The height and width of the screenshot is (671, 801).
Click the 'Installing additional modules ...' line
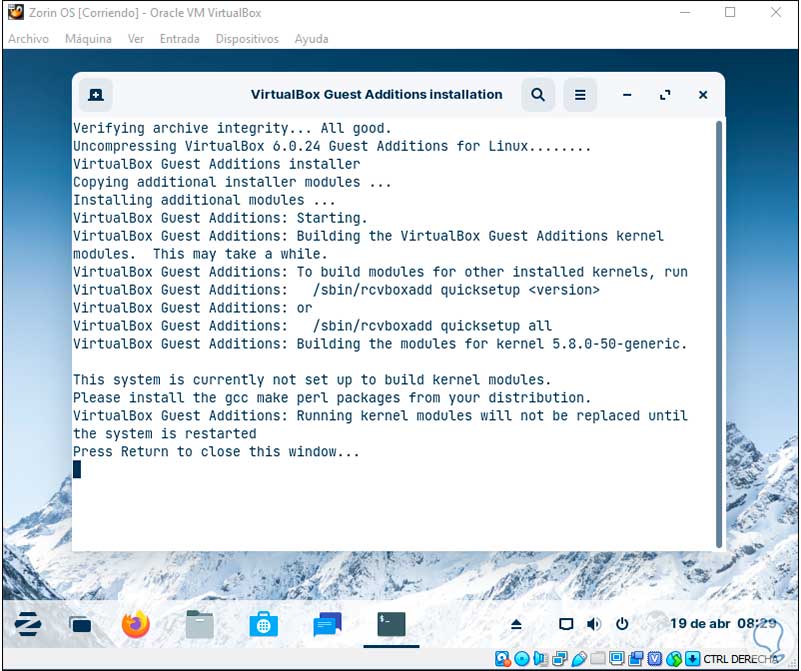(204, 200)
